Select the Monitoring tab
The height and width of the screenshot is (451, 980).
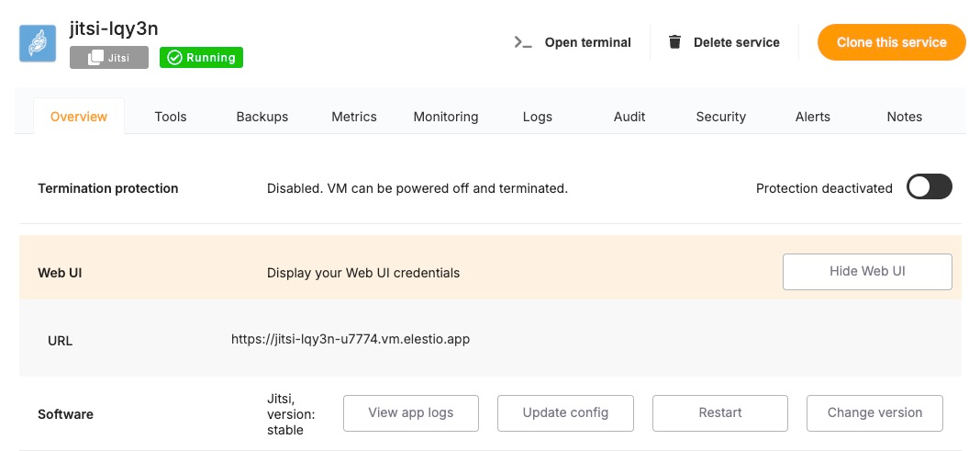tap(446, 117)
